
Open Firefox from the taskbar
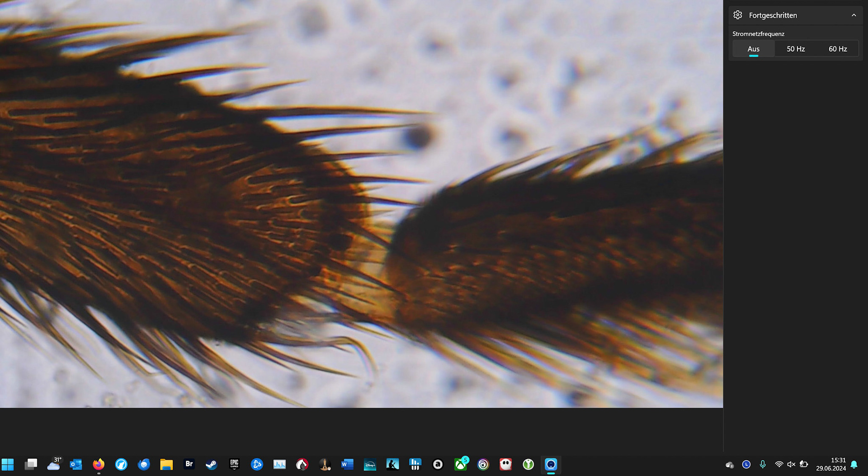(99, 464)
